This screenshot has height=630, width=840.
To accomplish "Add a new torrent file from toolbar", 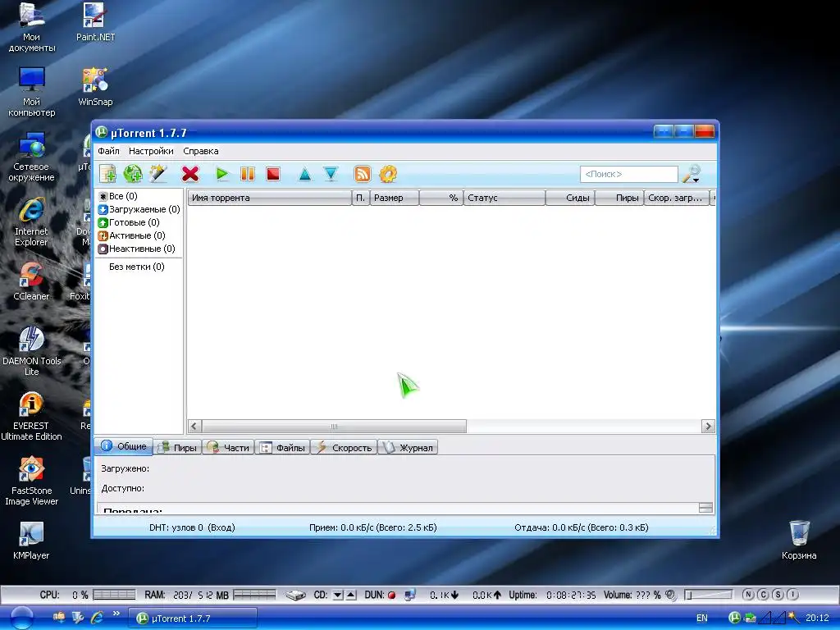I will 107,174.
